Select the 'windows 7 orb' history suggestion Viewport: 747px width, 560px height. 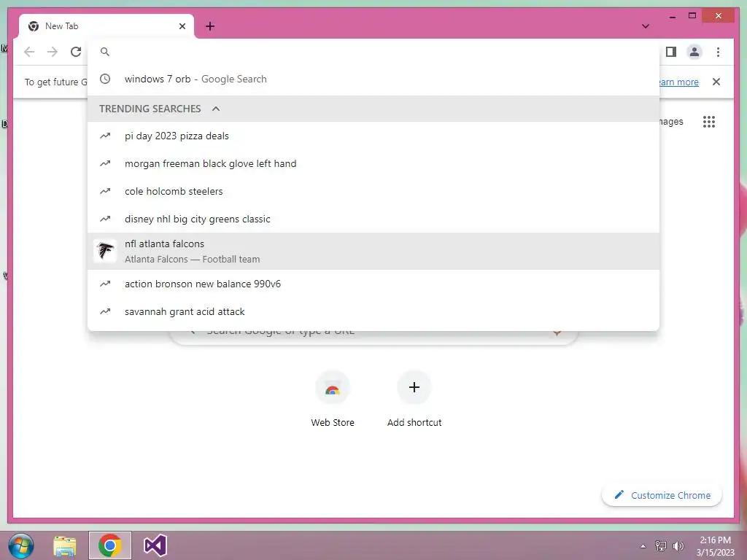point(373,79)
